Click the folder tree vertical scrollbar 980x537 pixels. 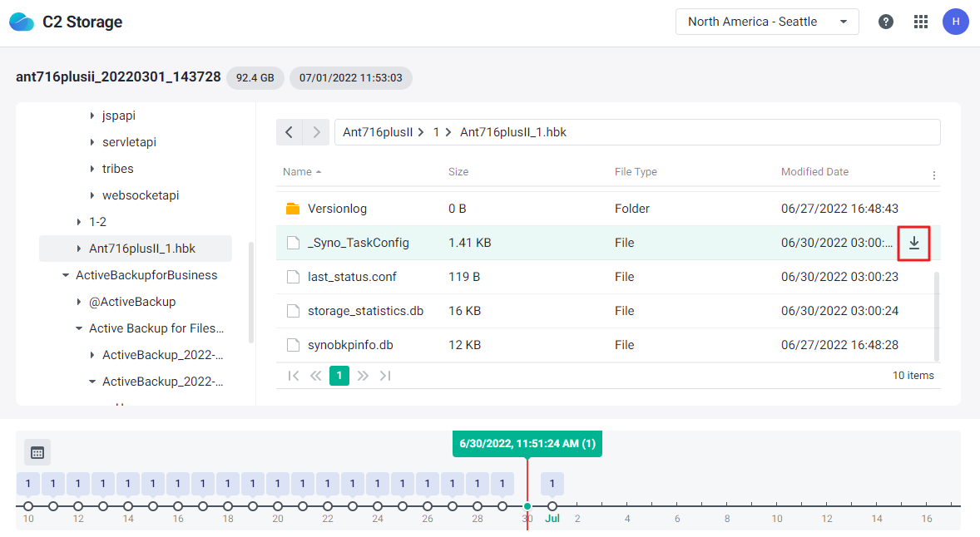click(251, 293)
